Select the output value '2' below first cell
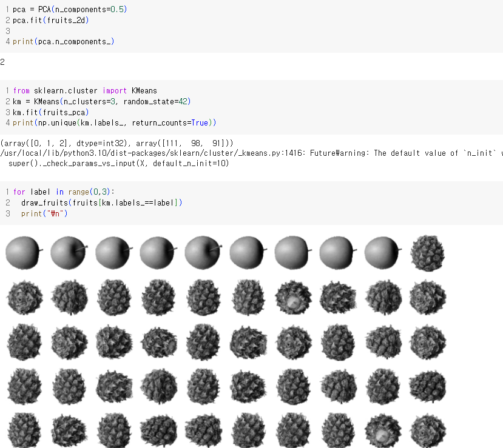Viewport: 503px width, 448px height. [2, 62]
